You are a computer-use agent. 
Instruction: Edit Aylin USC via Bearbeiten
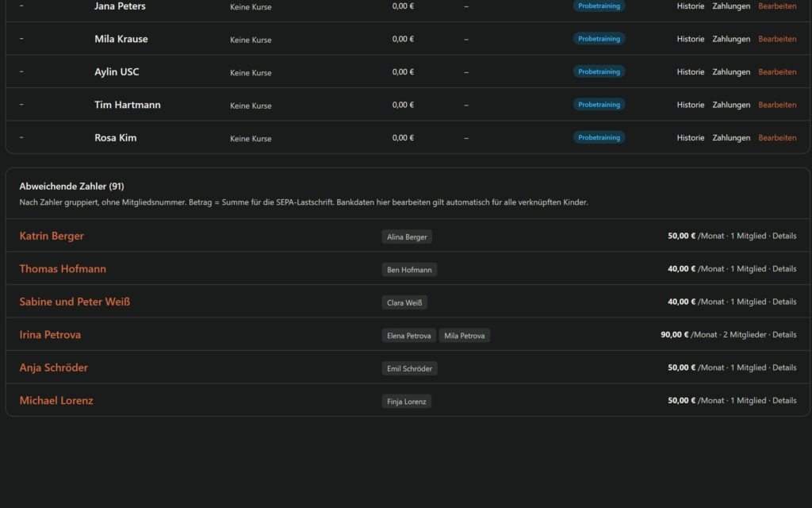coord(777,72)
